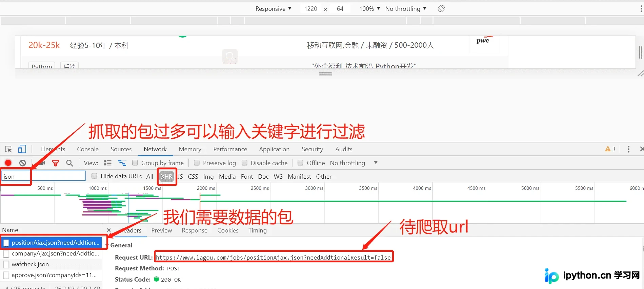This screenshot has width=644, height=289.
Task: Click the Request URL value
Action: coord(273,258)
